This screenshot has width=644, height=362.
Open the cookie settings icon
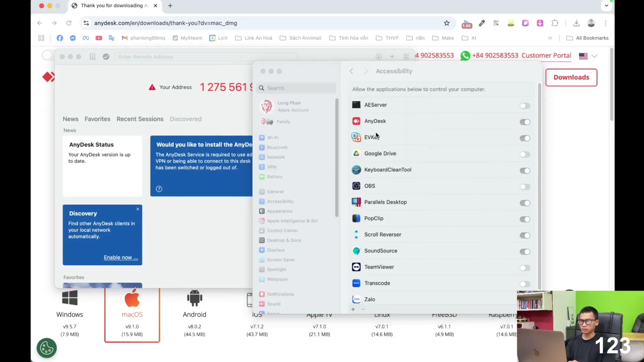tap(47, 348)
